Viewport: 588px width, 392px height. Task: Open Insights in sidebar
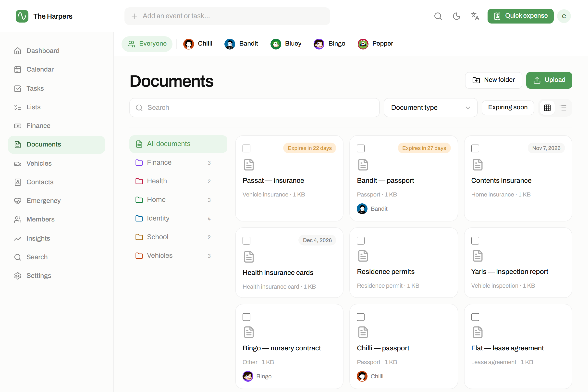57,238
